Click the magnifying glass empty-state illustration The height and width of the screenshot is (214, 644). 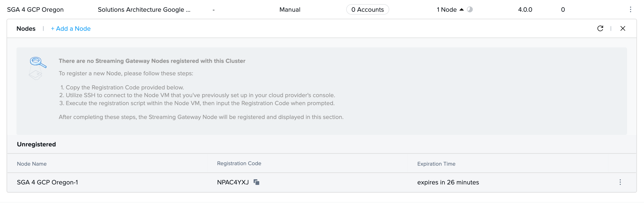click(x=37, y=67)
